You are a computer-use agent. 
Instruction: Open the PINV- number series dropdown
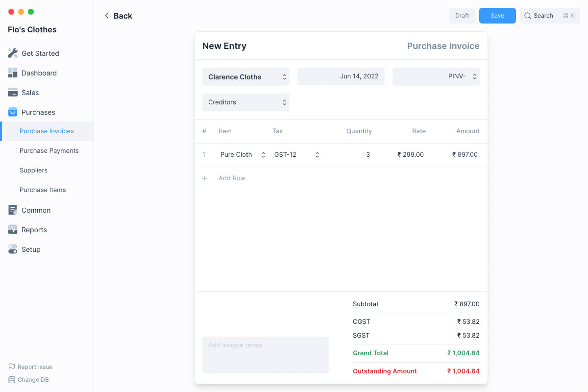click(x=436, y=76)
